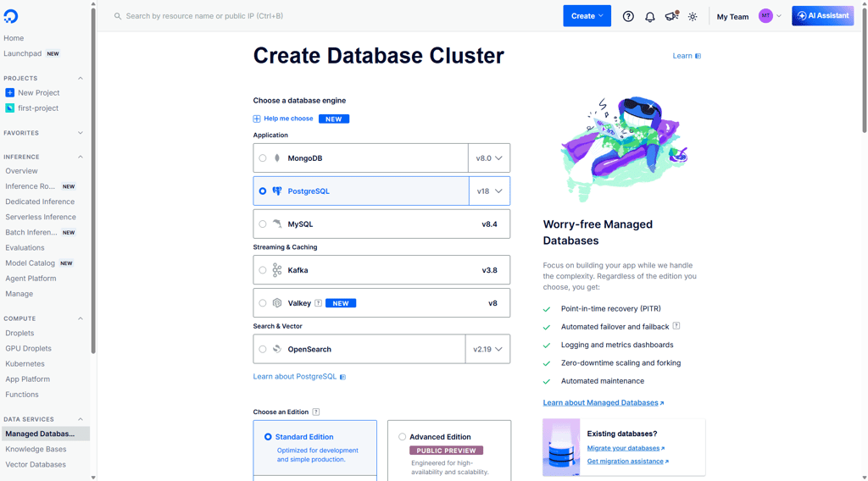Viewport: 868px width, 481px height.
Task: Open Launchpad in sidebar
Action: click(23, 53)
